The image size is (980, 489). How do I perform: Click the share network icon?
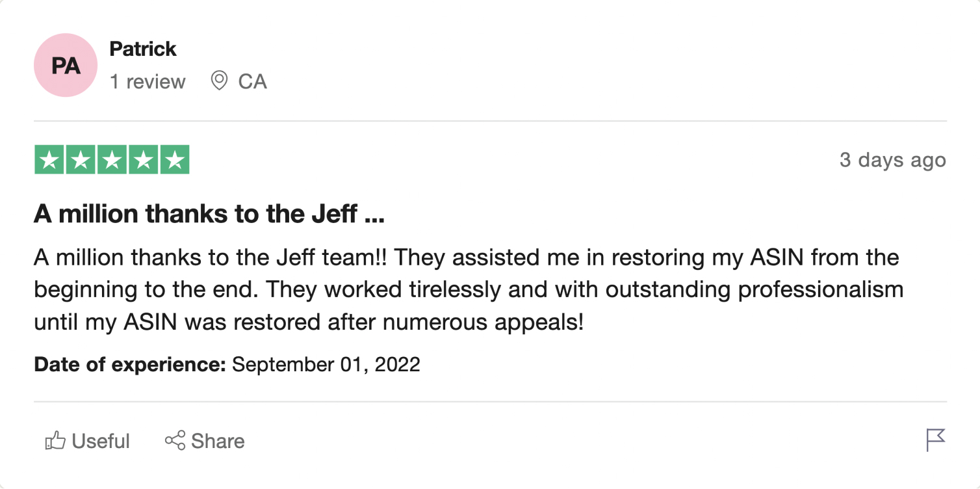(x=175, y=441)
